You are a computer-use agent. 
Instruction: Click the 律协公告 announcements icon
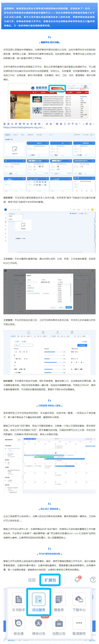click(38, 623)
